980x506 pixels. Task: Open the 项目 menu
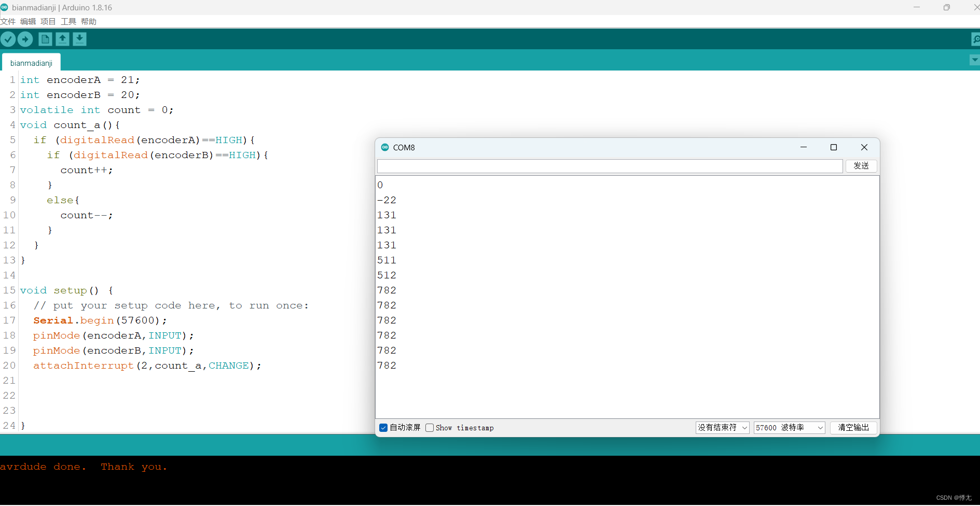(x=48, y=21)
